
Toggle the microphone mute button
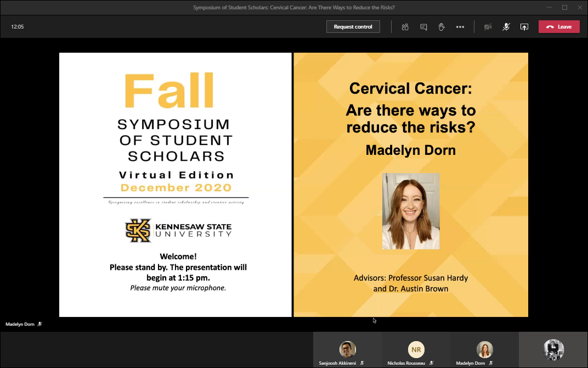tap(506, 27)
